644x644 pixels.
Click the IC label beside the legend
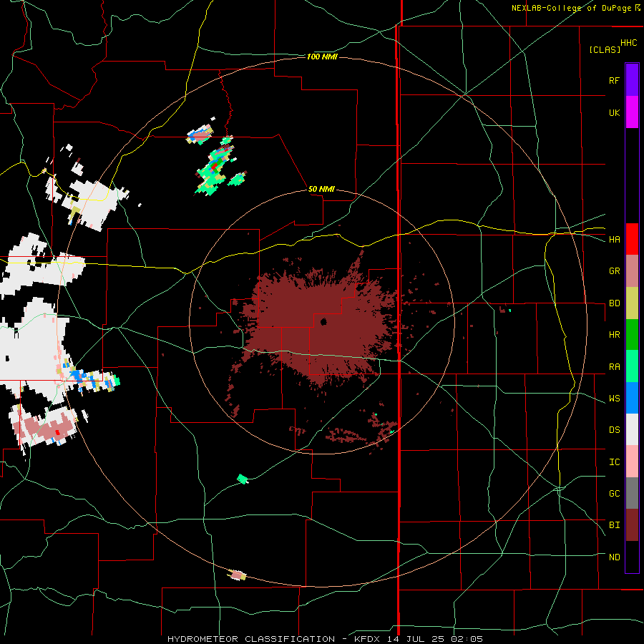(614, 462)
